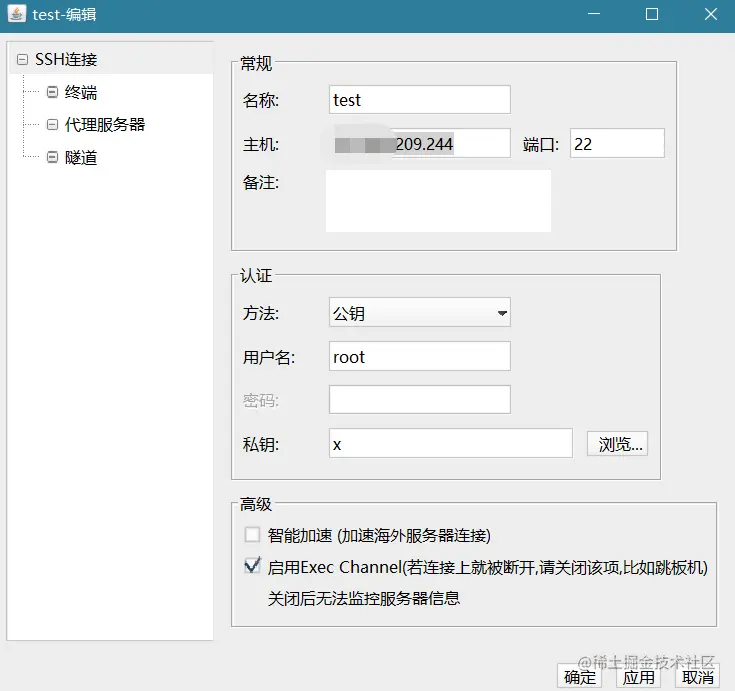Click the Java app icon in title bar
The image size is (735, 691).
pos(17,14)
